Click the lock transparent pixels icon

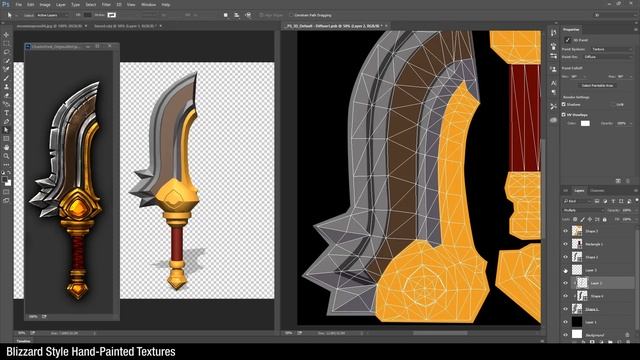(x=575, y=220)
